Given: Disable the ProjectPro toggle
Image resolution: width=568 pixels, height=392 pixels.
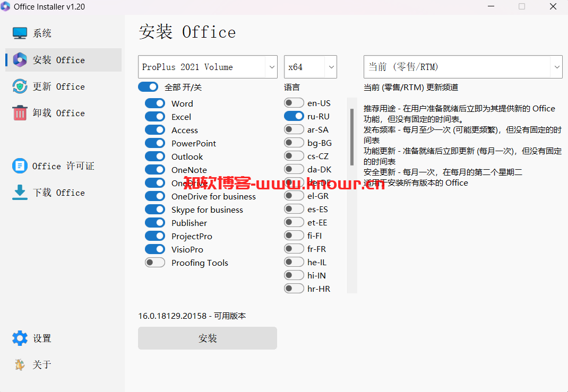Looking at the screenshot, I should click(155, 236).
